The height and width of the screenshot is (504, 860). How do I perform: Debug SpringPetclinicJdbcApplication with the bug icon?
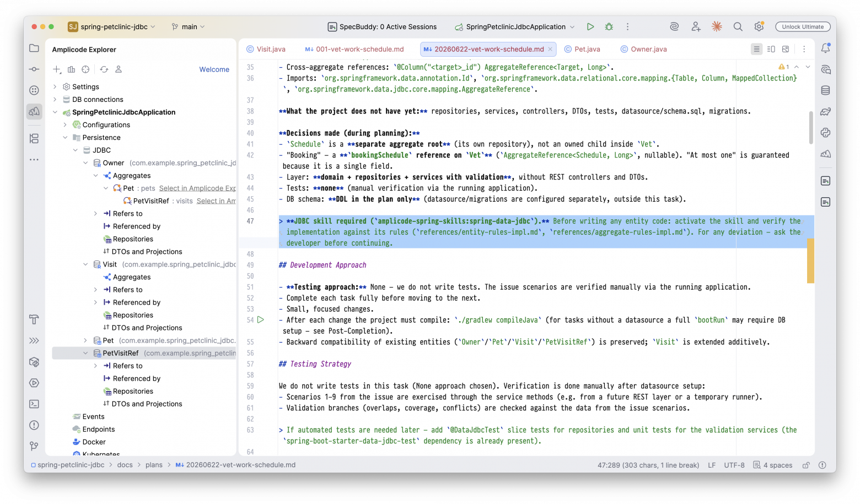point(609,26)
